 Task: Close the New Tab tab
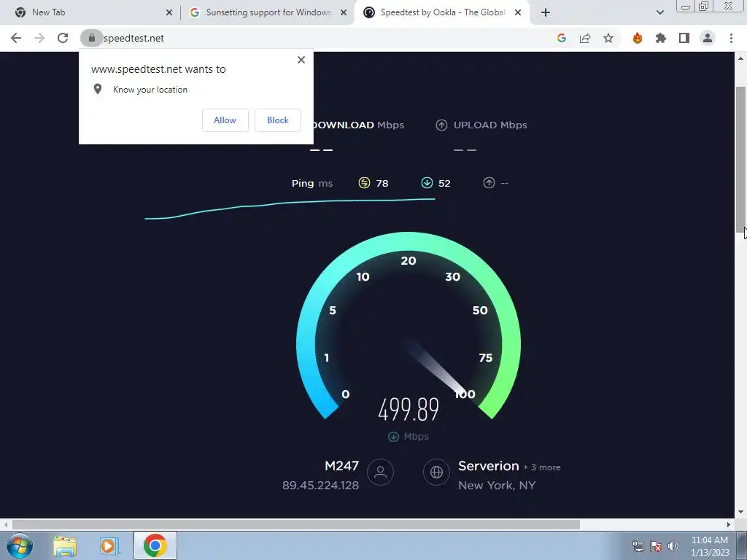(169, 12)
